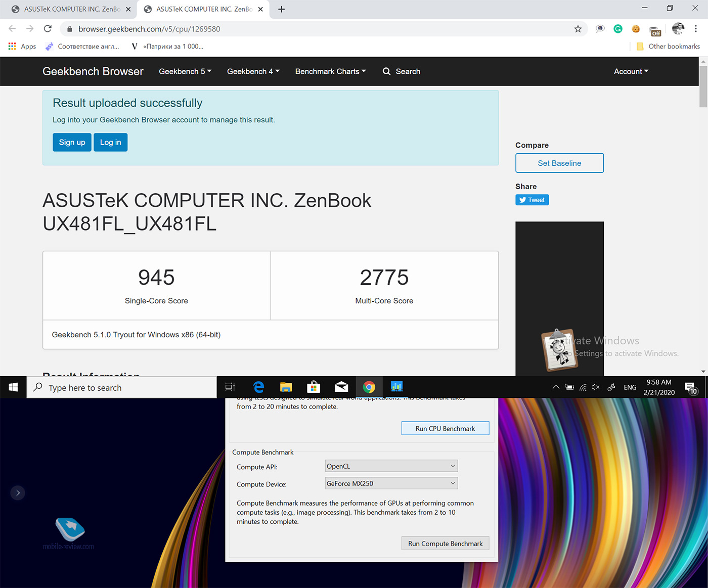Show hidden system tray icons
Viewport: 708px width, 588px height.
[x=556, y=387]
